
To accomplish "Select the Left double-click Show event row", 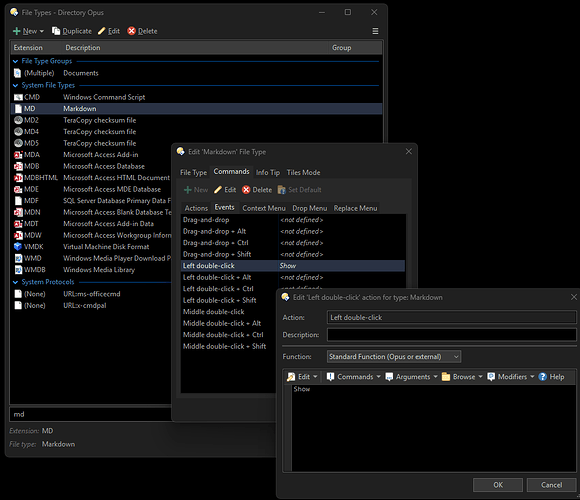I will click(293, 266).
